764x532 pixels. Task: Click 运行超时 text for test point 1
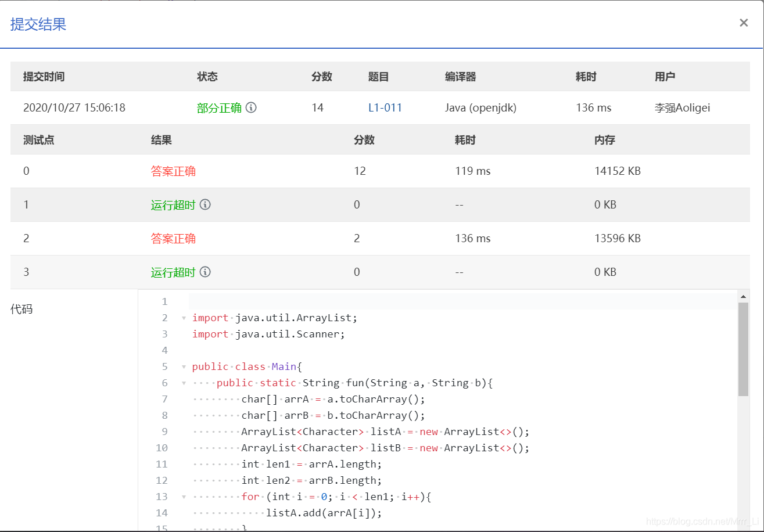173,204
